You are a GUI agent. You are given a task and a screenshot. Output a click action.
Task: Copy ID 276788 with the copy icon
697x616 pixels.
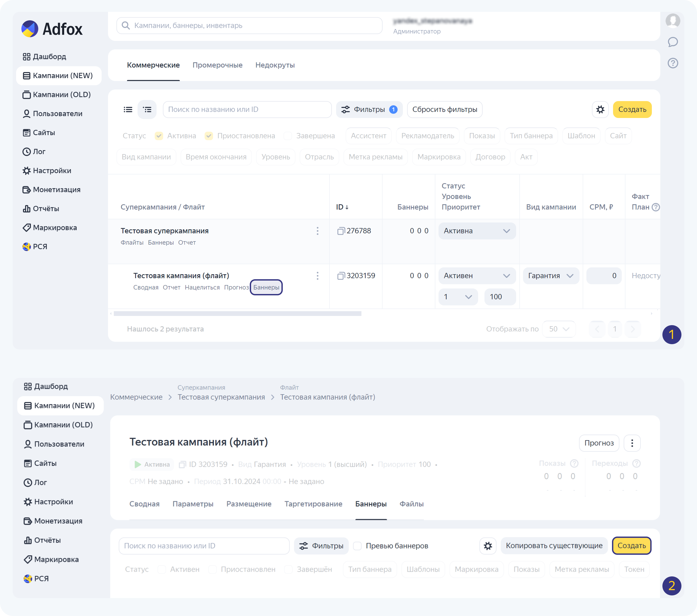coord(341,231)
